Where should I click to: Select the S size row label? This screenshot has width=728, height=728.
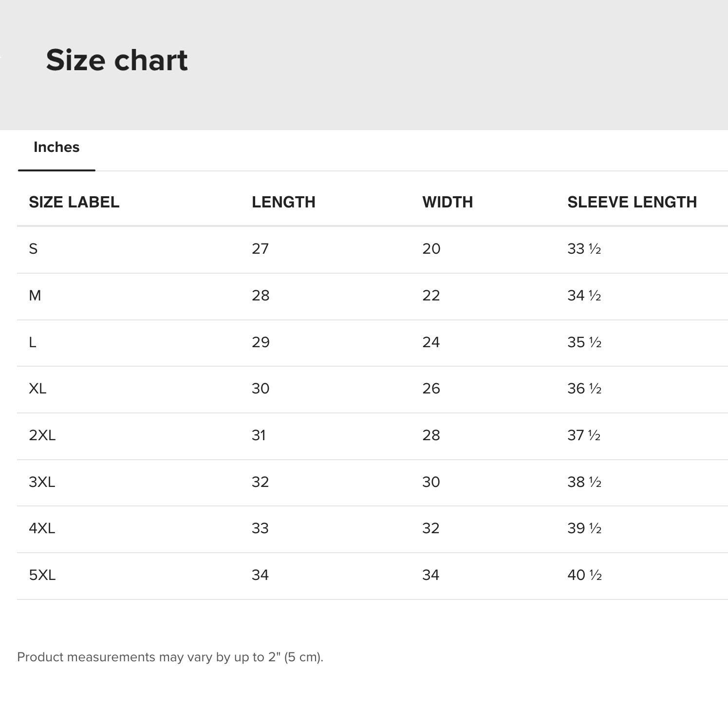point(33,249)
